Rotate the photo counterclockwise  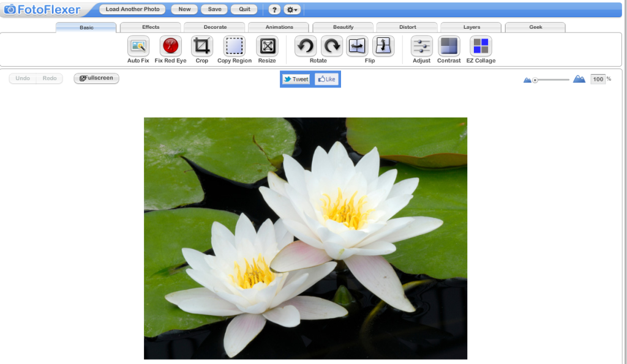pos(306,46)
